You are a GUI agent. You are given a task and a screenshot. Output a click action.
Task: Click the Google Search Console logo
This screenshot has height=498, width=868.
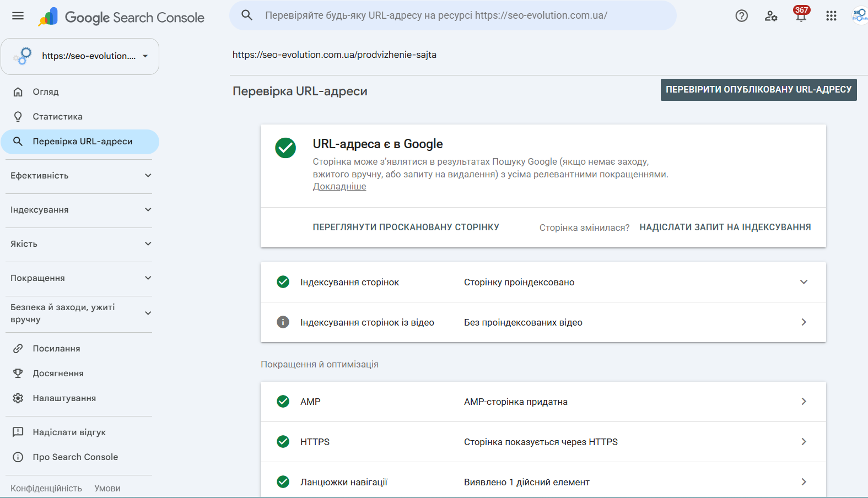pyautogui.click(x=121, y=17)
